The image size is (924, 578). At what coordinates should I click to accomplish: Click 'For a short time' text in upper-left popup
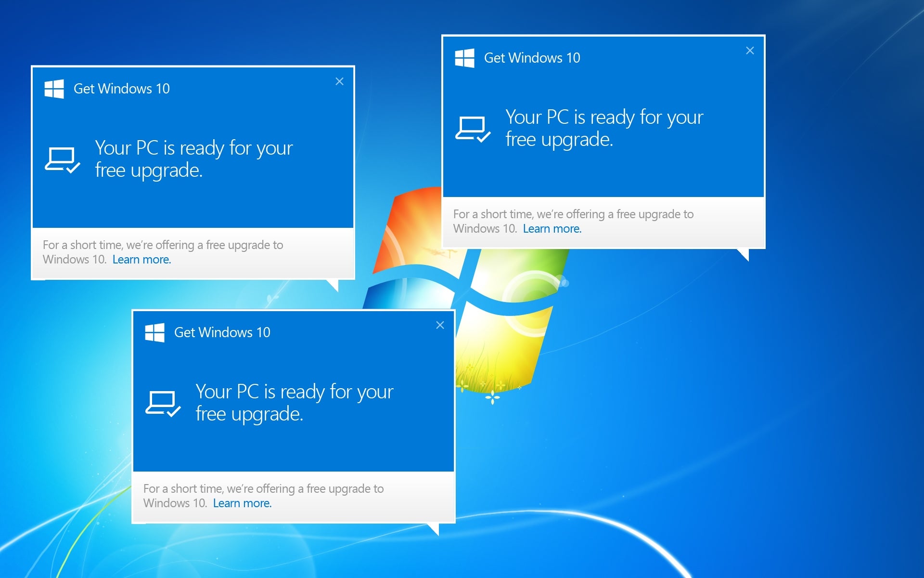pyautogui.click(x=163, y=252)
